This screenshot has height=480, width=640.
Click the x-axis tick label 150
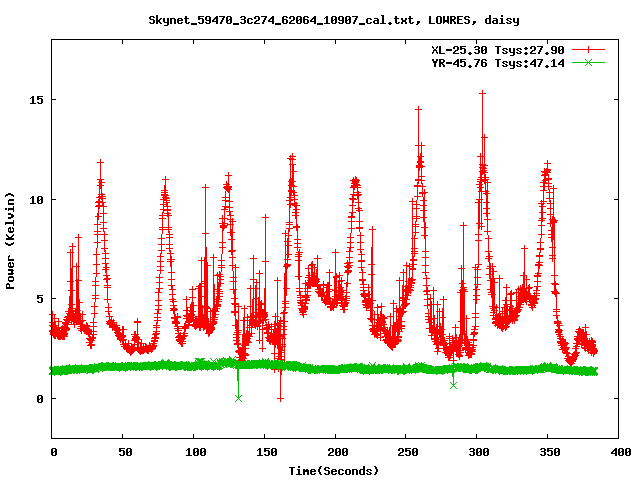pos(267,452)
